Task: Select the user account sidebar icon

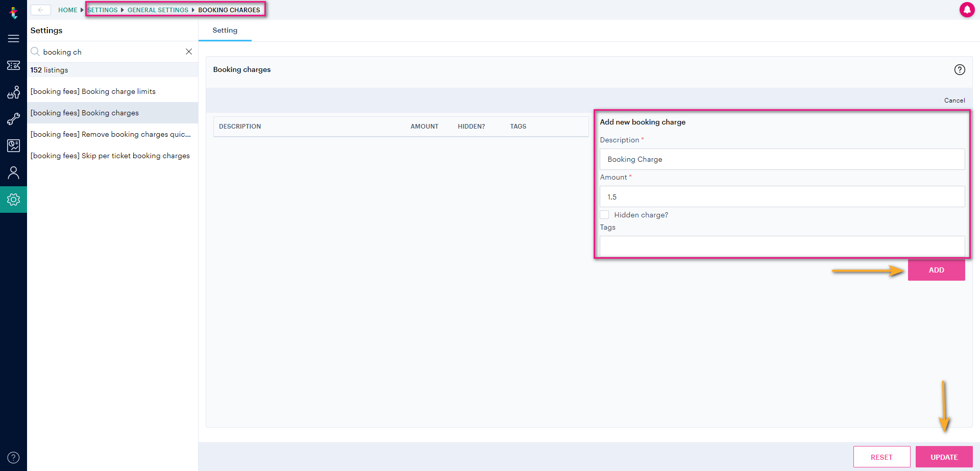Action: pyautogui.click(x=13, y=172)
